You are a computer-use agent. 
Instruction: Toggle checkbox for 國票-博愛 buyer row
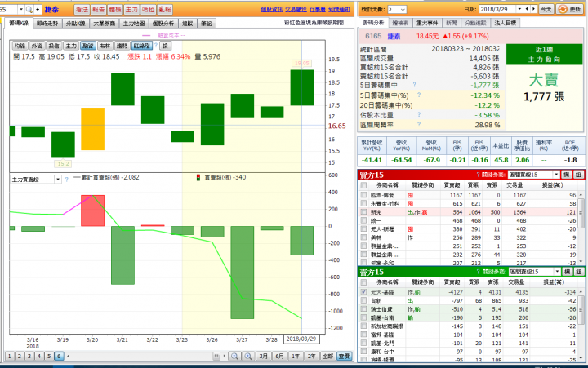click(x=363, y=195)
